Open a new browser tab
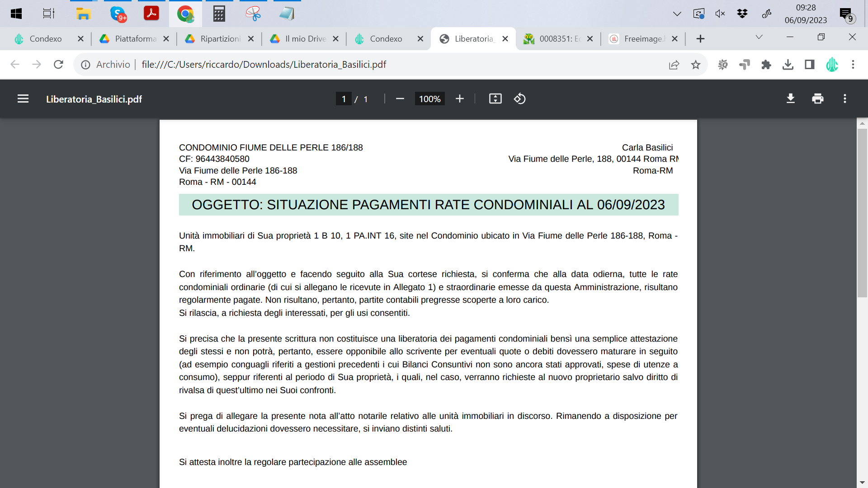The height and width of the screenshot is (488, 868). 700,39
